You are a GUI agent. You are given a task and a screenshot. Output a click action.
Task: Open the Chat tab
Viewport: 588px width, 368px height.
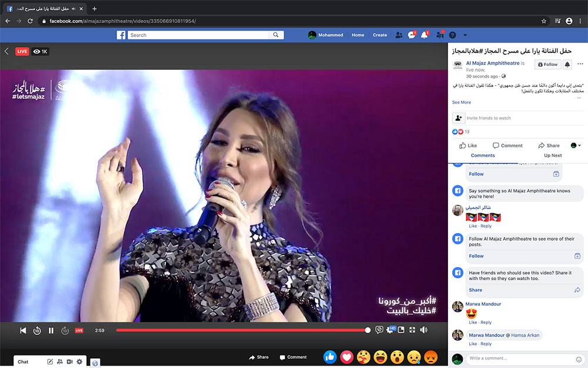23,362
